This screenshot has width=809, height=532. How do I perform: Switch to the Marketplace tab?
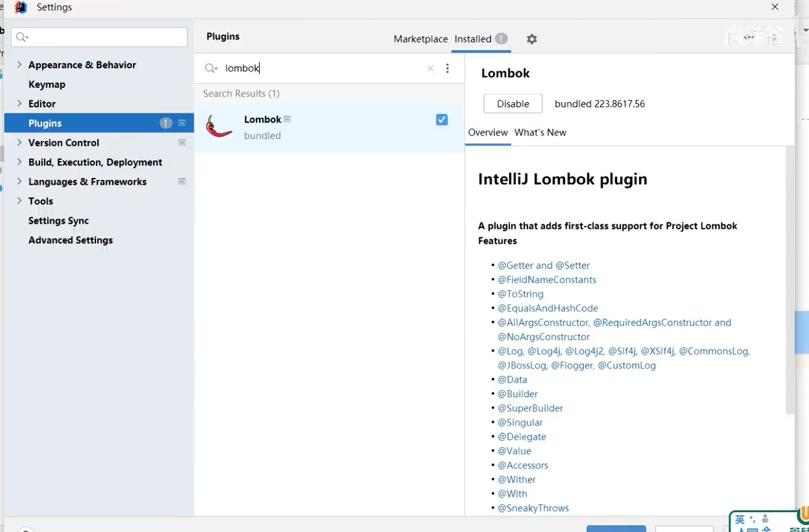tap(420, 39)
